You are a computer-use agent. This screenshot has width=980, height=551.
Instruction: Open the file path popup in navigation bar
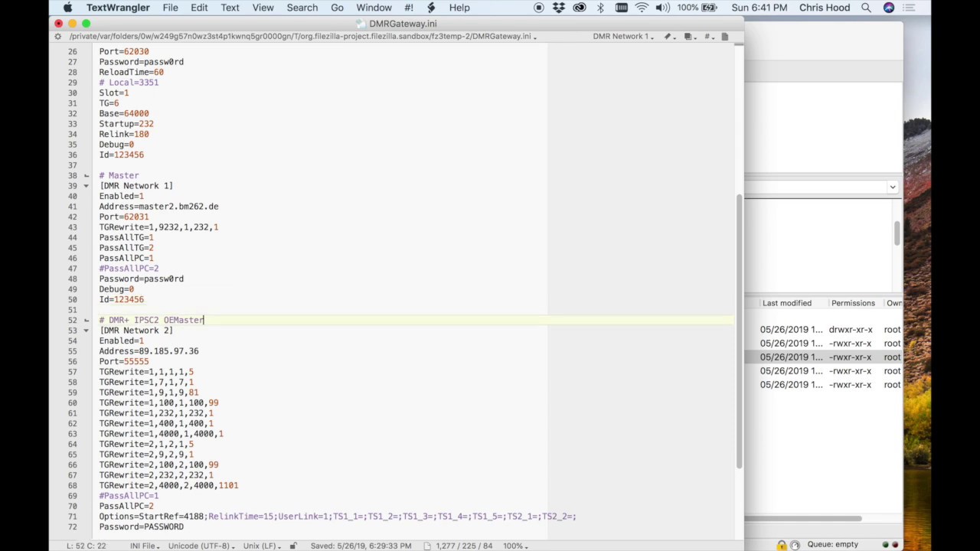click(x=303, y=36)
